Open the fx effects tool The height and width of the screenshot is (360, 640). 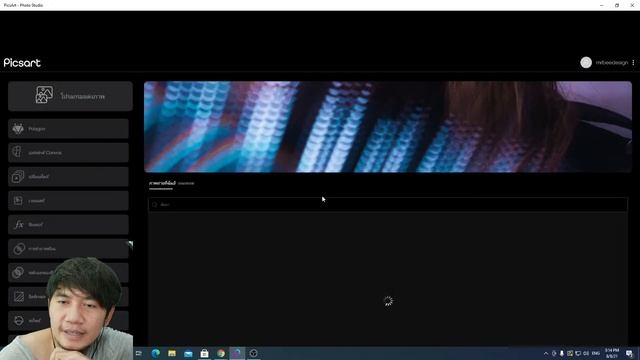[x=68, y=225]
